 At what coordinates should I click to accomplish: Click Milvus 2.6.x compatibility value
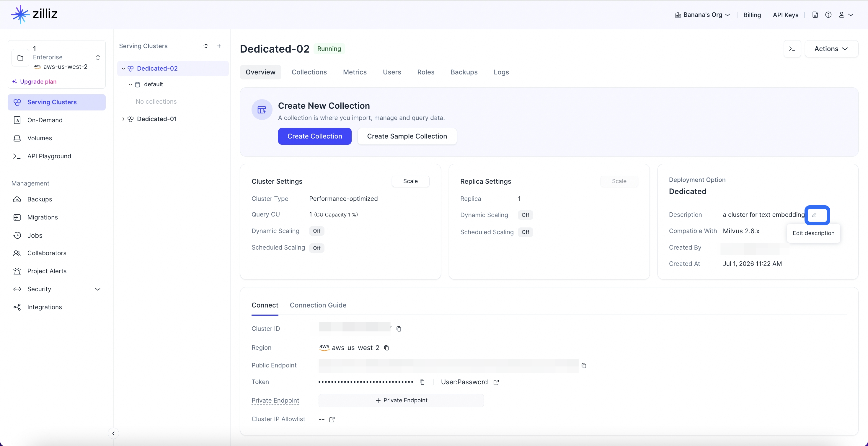[x=741, y=231]
